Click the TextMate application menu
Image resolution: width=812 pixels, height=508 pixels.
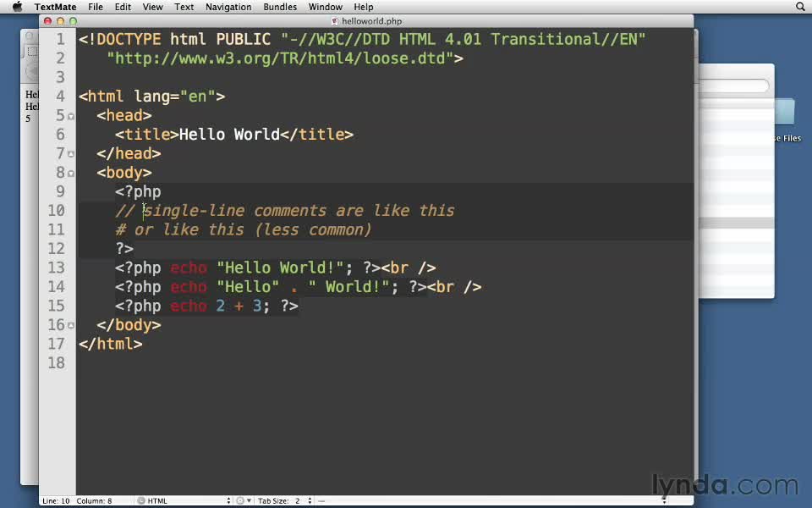pos(55,7)
